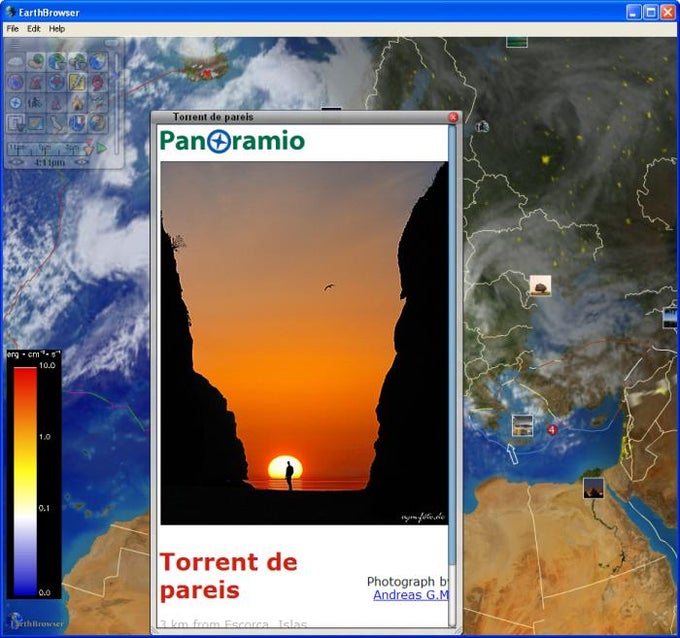Click the color scale legend bar
This screenshot has height=638, width=680.
click(25, 481)
